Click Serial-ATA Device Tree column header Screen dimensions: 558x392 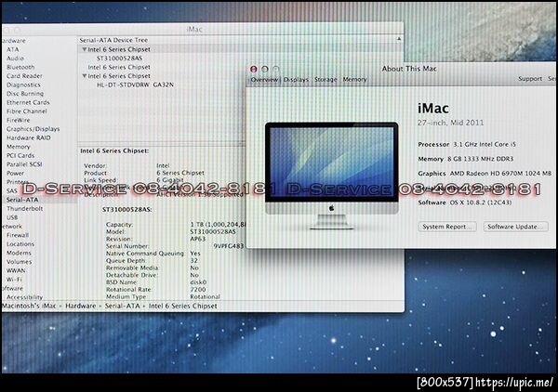(113, 40)
